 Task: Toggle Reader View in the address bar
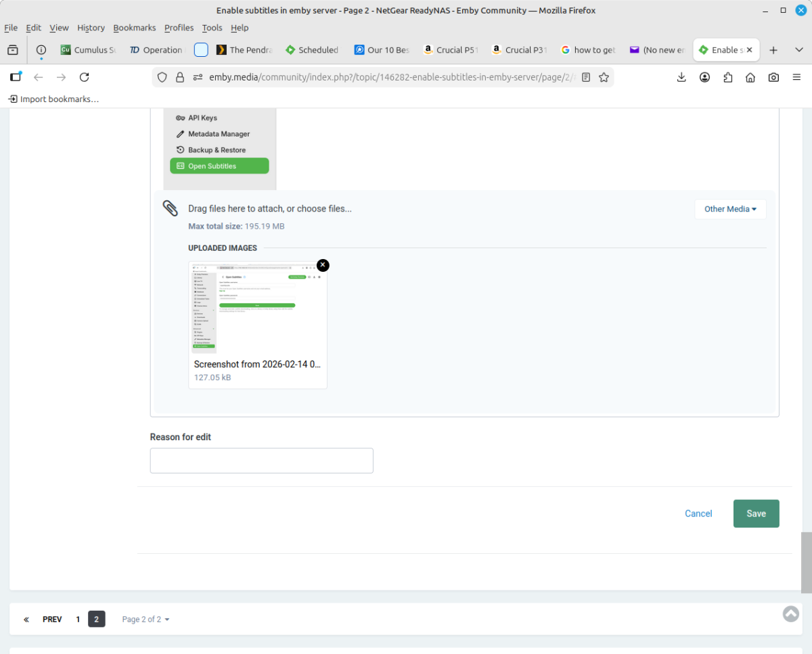tap(586, 77)
